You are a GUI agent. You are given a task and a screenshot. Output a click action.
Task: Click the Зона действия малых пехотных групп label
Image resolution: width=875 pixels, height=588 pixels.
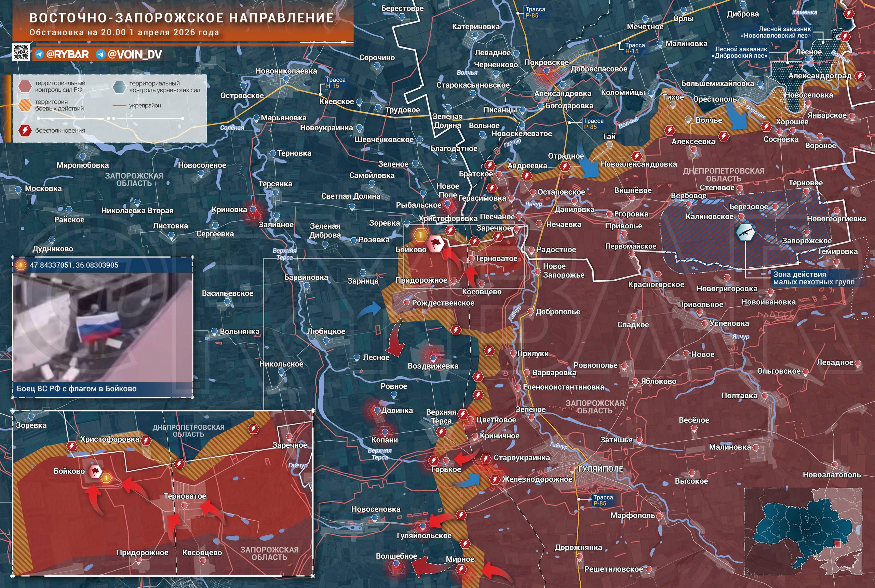(813, 278)
